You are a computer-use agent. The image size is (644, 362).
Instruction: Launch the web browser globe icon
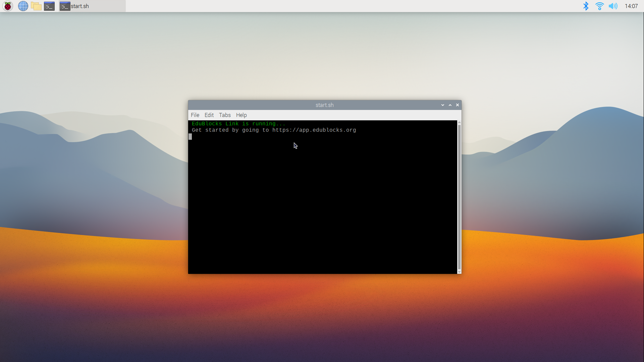point(23,6)
